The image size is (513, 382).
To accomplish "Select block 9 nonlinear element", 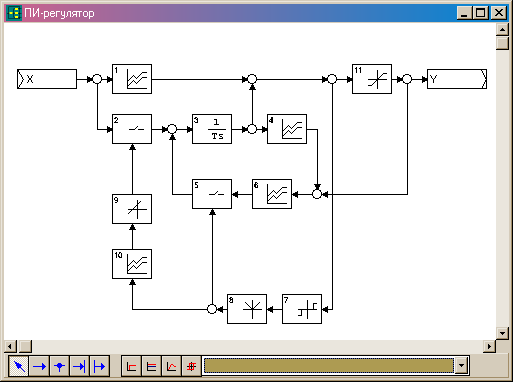I will [x=132, y=209].
